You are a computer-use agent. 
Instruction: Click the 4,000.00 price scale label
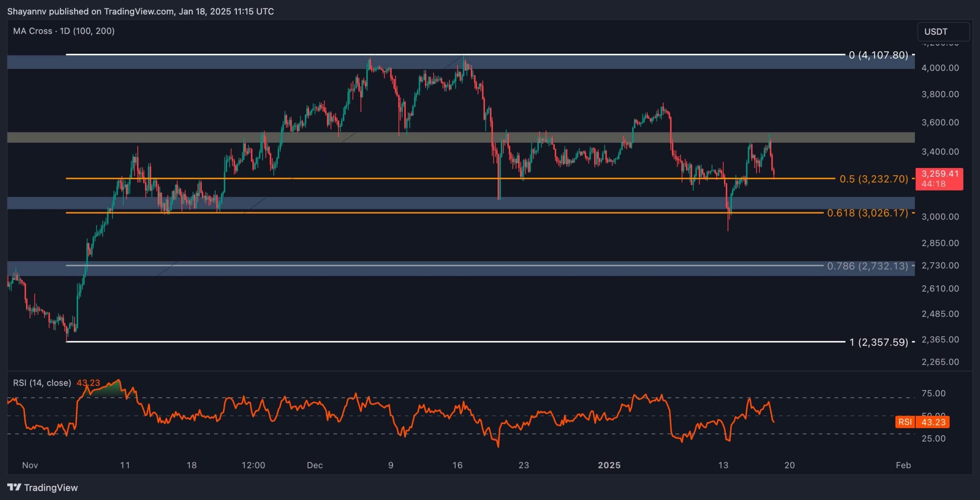tap(940, 68)
